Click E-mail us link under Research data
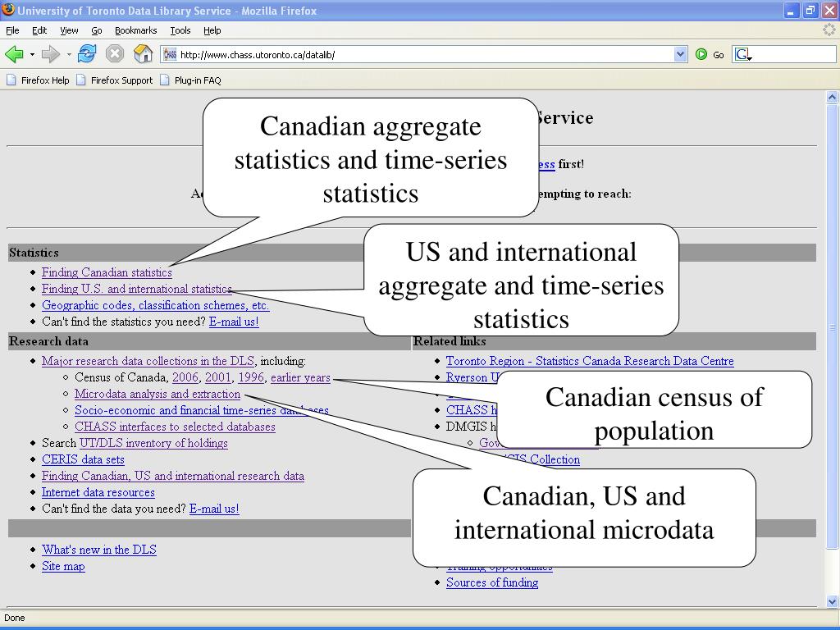Screen dimensions: 840x630 (214, 509)
